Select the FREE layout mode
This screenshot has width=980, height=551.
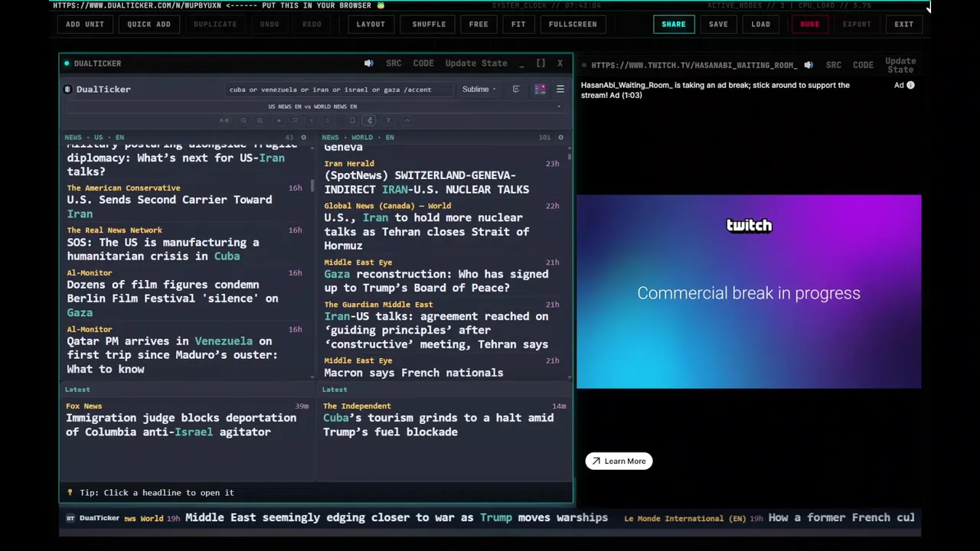click(479, 24)
